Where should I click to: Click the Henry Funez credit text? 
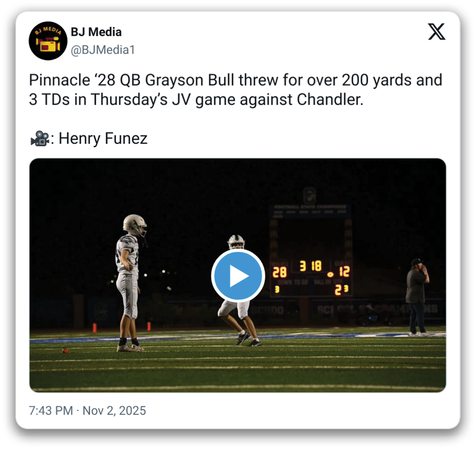tap(103, 138)
